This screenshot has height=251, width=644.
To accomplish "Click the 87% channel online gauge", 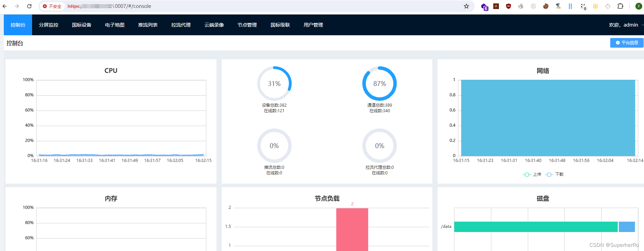I will (380, 84).
